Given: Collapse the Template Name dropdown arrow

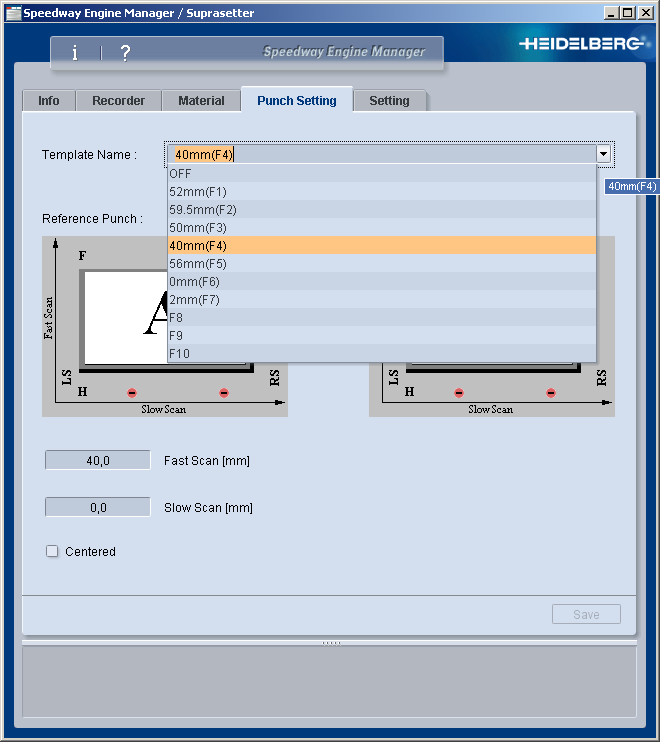Looking at the screenshot, I should click(x=603, y=154).
